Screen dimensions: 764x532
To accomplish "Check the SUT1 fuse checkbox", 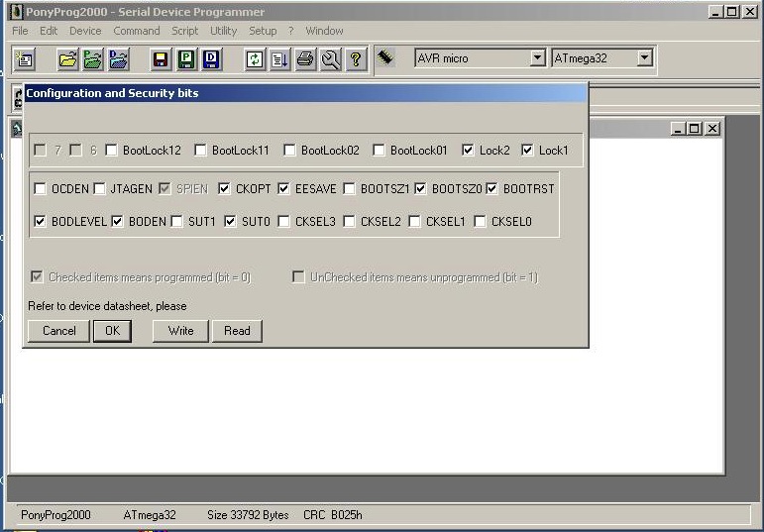I will coord(176,222).
